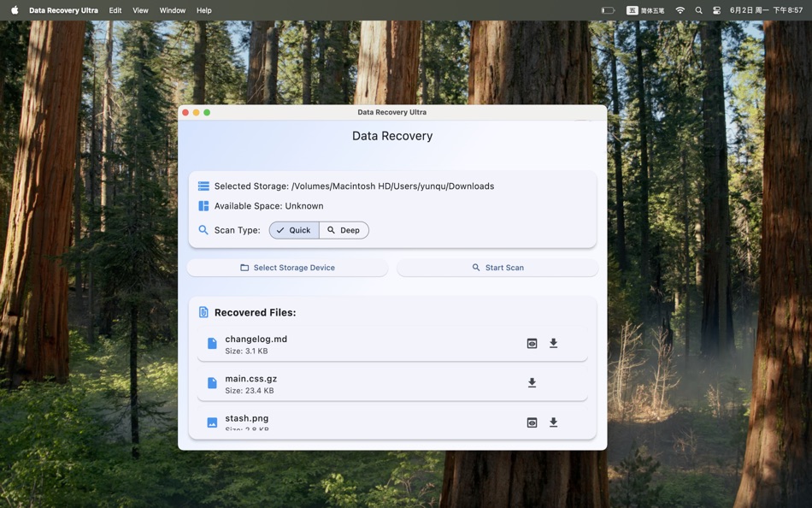Click the stash.png file name
Image resolution: width=812 pixels, height=508 pixels.
[x=246, y=418]
